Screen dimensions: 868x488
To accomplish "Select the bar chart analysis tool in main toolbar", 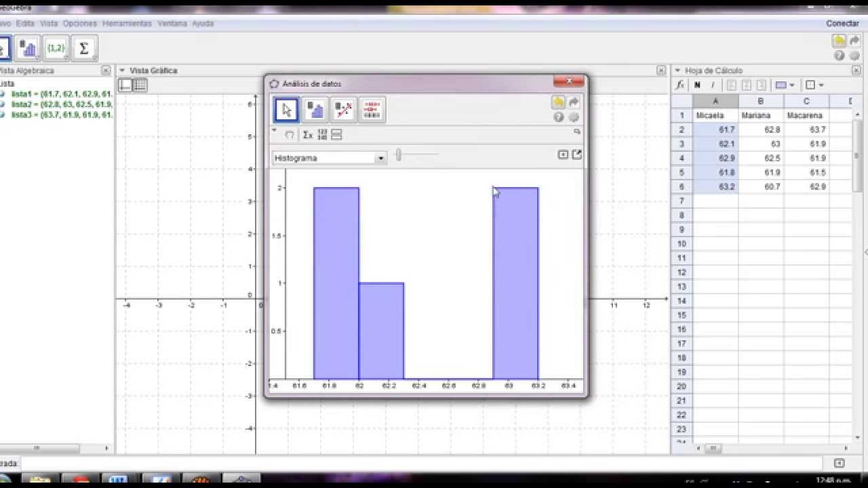I will [27, 48].
